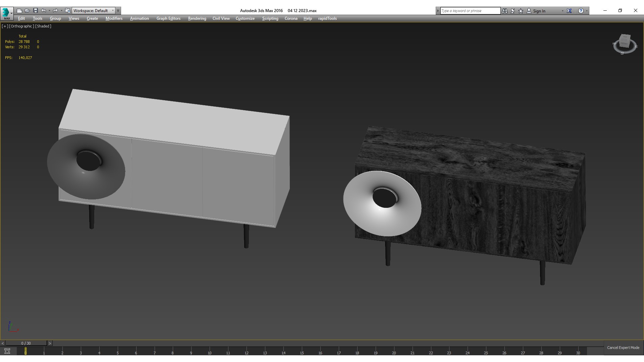
Task: Toggle the Orthographic view label
Action: coord(21,26)
